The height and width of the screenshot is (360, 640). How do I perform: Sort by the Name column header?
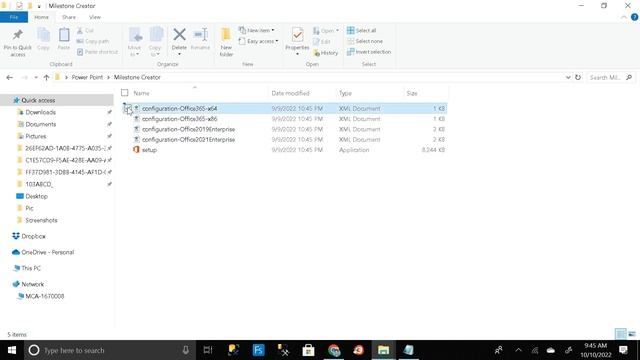pyautogui.click(x=141, y=93)
